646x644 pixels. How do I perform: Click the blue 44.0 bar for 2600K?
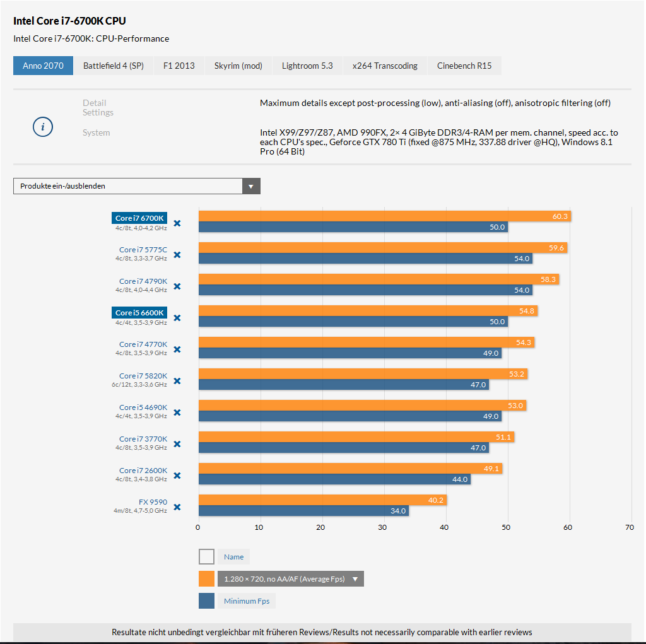tap(334, 479)
